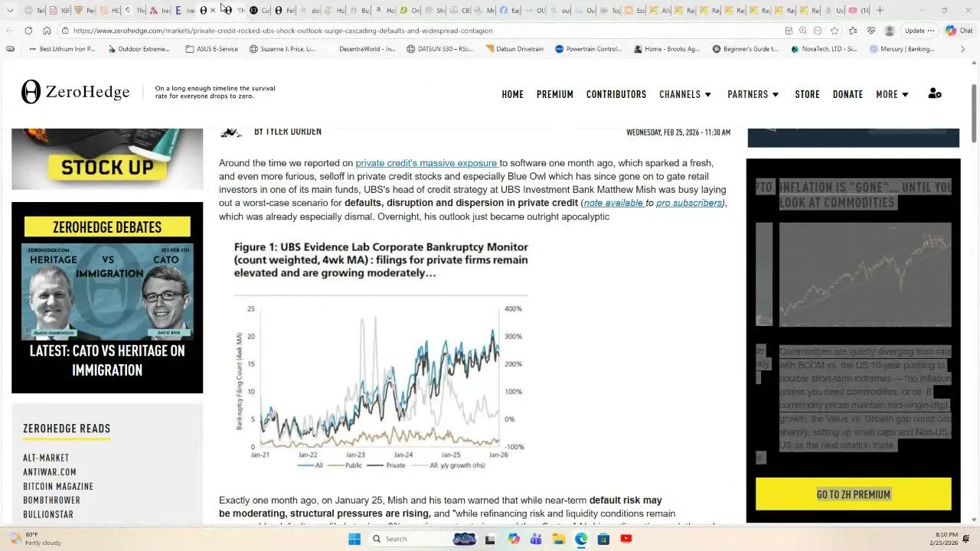Open the notification bell in system tray
This screenshot has height=551, width=980.
pyautogui.click(x=965, y=539)
